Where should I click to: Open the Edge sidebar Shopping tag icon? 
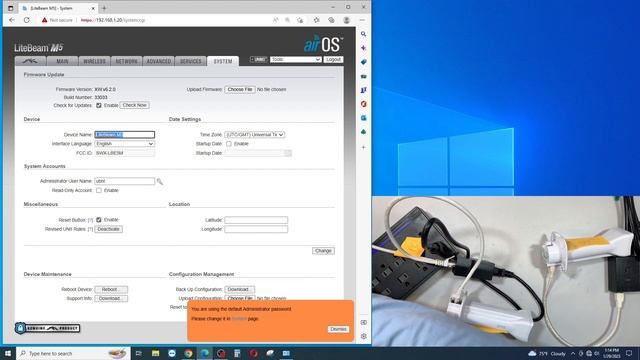tap(363, 62)
